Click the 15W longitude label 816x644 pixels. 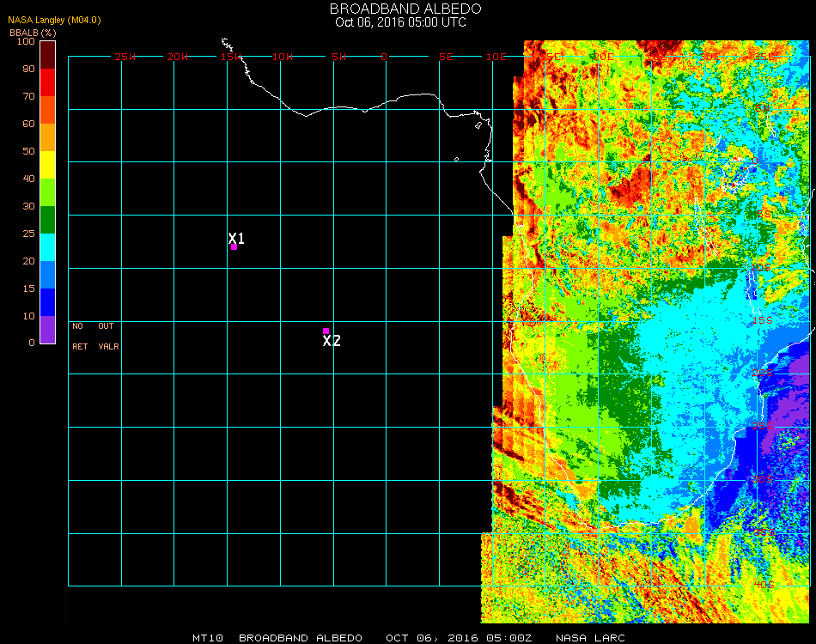pyautogui.click(x=231, y=57)
